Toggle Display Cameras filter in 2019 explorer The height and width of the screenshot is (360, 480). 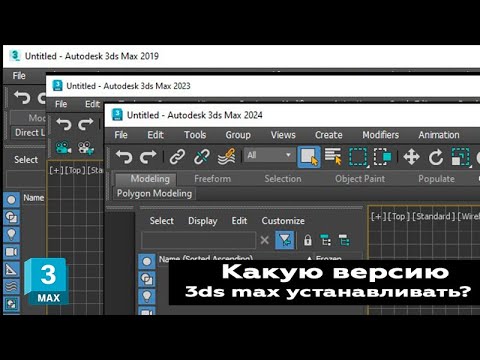11,252
